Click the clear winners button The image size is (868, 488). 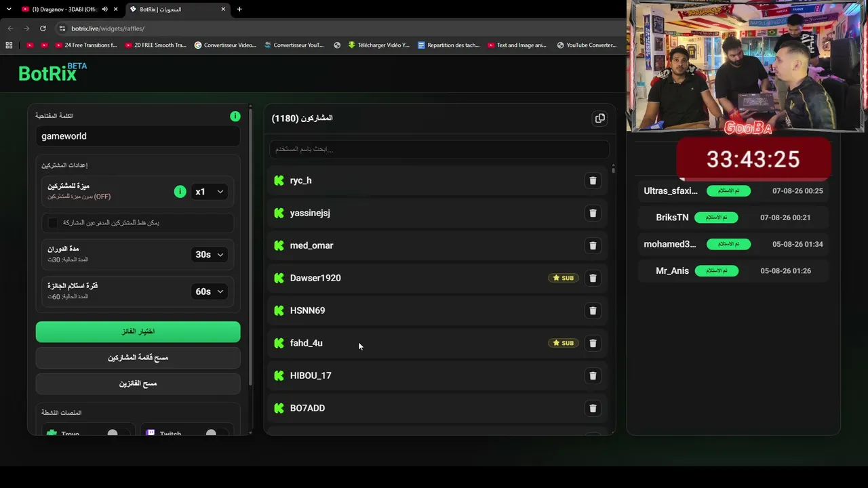click(x=138, y=384)
